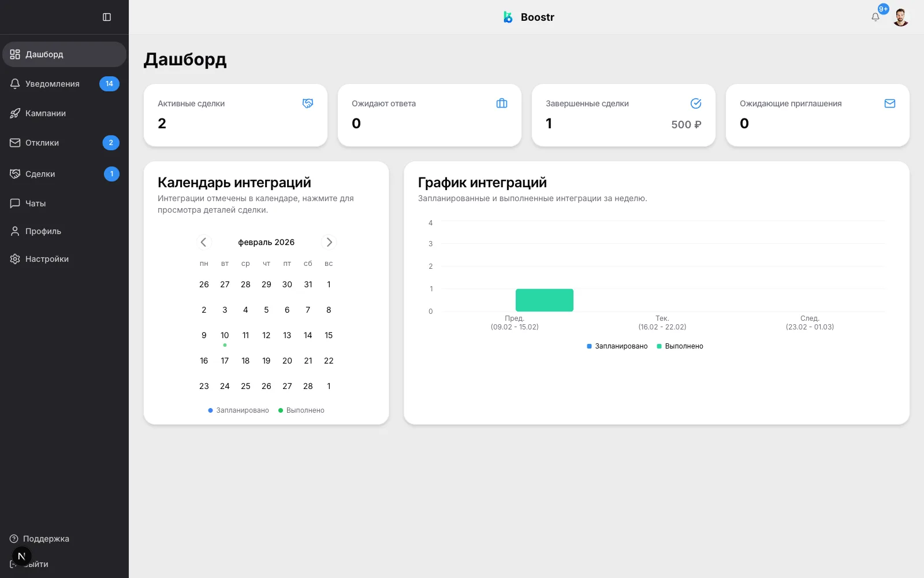Open the Дашборд section in sidebar
Image resolution: width=924 pixels, height=578 pixels.
pos(44,54)
